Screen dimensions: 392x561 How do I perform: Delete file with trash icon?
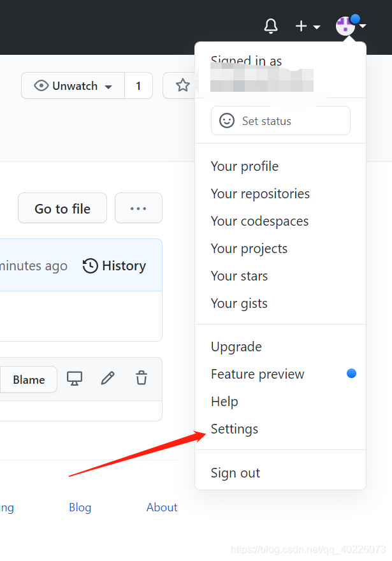pos(142,378)
